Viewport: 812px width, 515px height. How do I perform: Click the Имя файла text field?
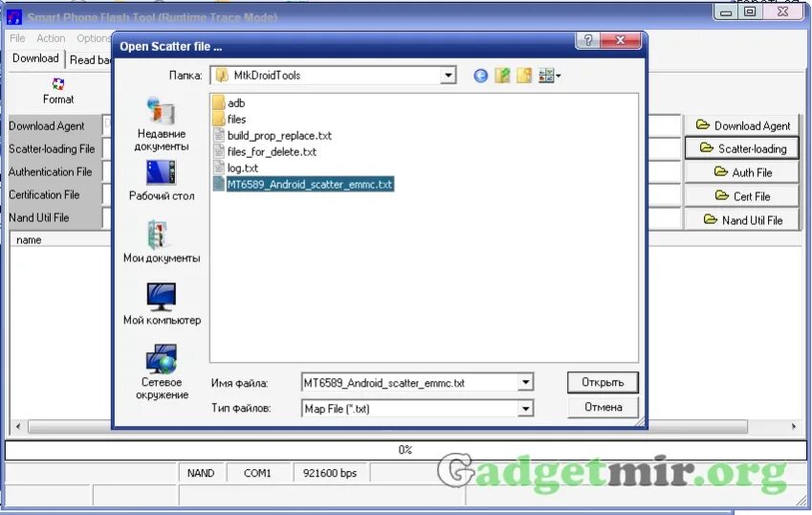click(409, 383)
